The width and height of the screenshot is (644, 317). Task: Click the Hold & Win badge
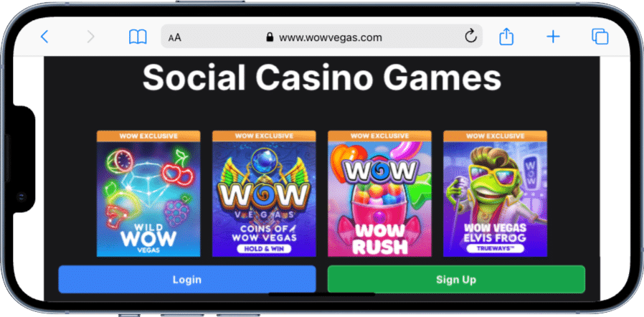pos(264,248)
